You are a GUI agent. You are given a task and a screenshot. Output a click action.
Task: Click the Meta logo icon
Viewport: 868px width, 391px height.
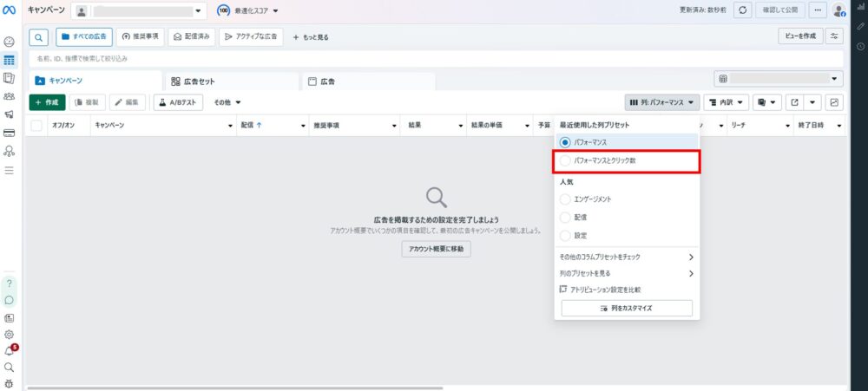pos(10,10)
